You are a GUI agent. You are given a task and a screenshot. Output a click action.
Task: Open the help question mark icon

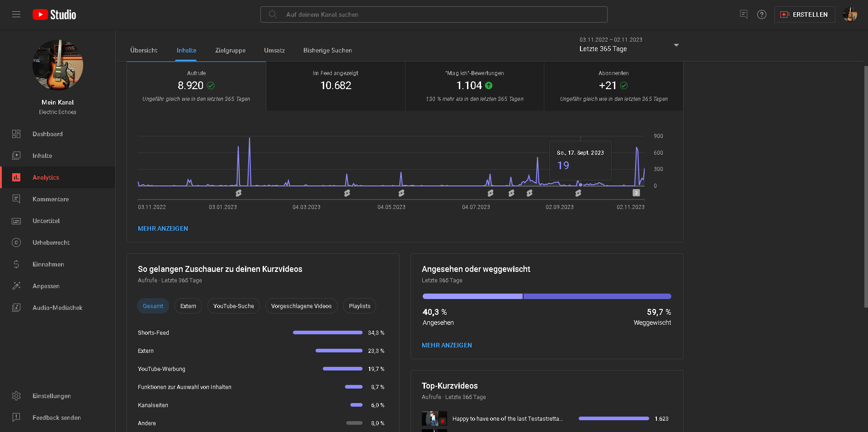click(762, 14)
